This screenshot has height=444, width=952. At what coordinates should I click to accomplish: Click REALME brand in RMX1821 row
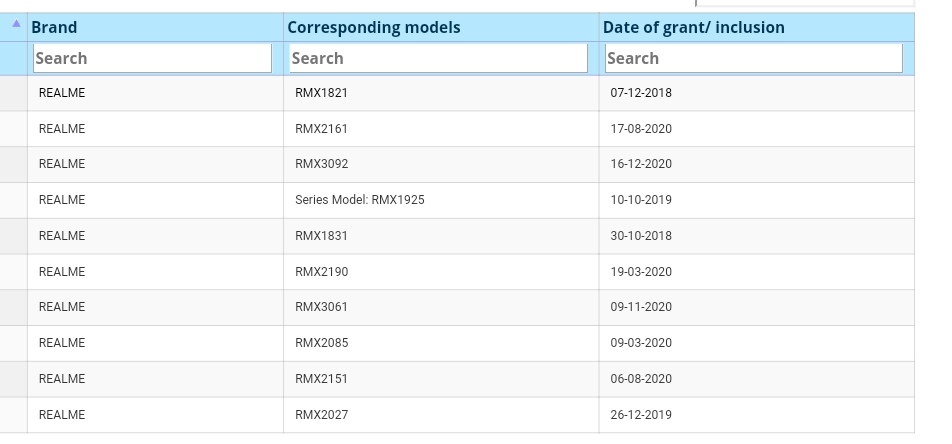click(x=62, y=93)
